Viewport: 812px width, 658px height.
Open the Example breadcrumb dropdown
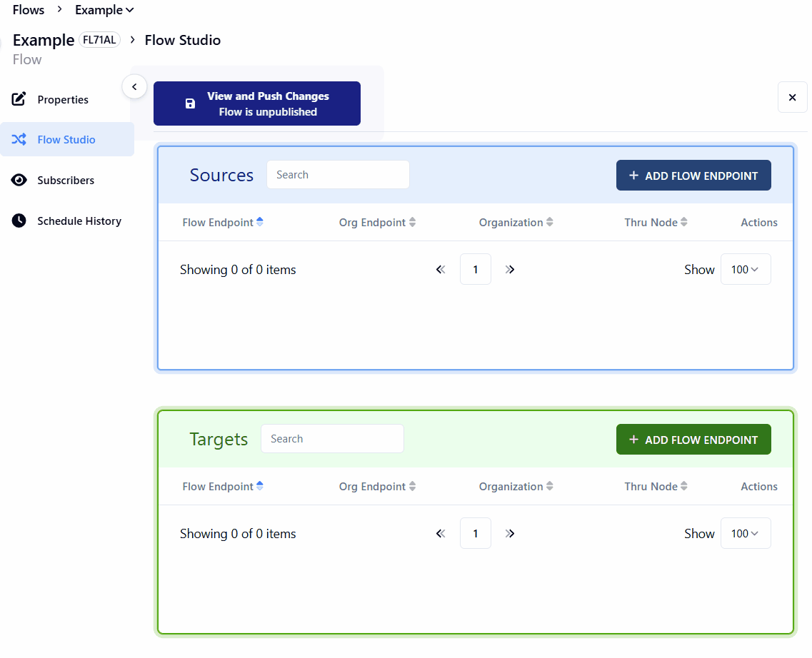(x=104, y=10)
